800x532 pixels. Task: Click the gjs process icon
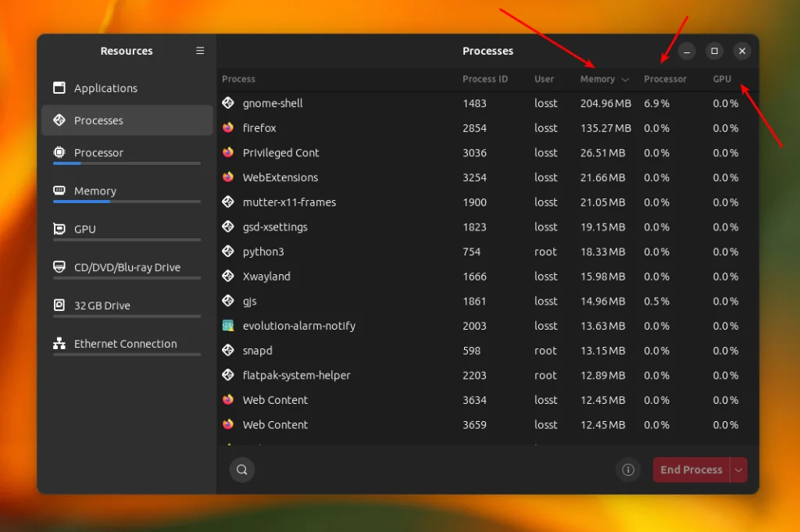click(x=228, y=301)
